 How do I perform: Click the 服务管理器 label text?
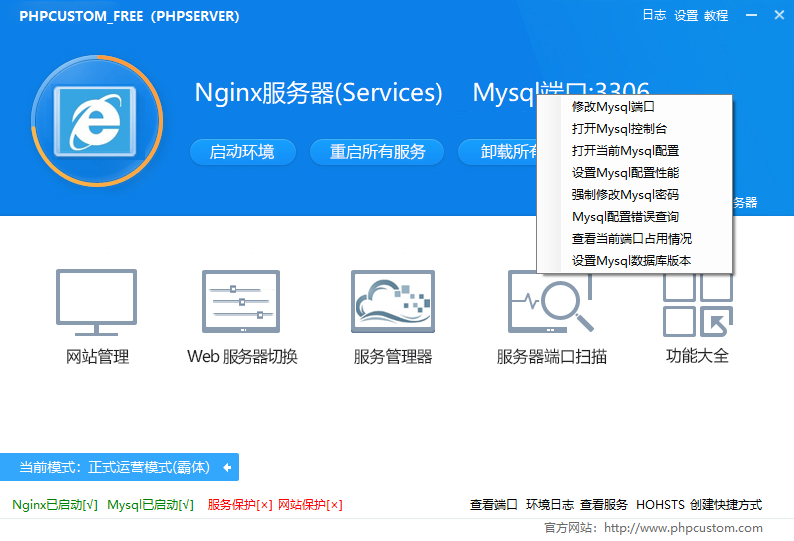[393, 357]
